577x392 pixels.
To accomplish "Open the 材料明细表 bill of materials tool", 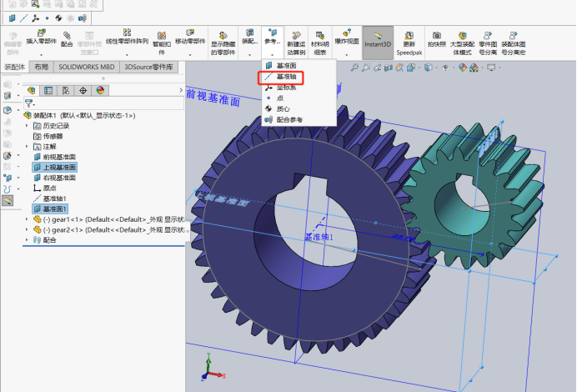I will (x=320, y=43).
